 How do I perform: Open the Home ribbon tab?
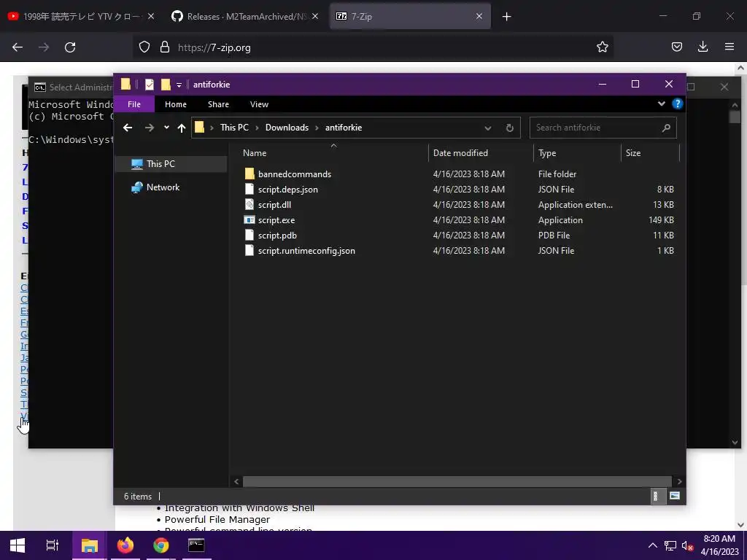click(x=176, y=104)
